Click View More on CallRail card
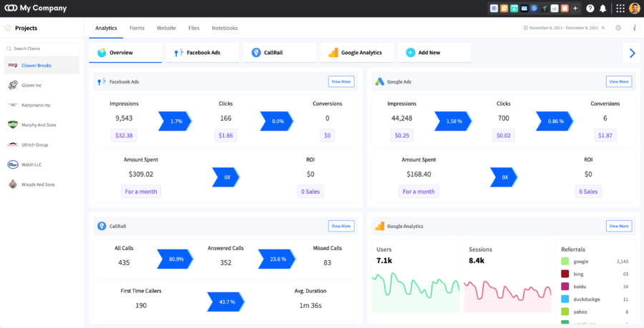 (x=341, y=226)
